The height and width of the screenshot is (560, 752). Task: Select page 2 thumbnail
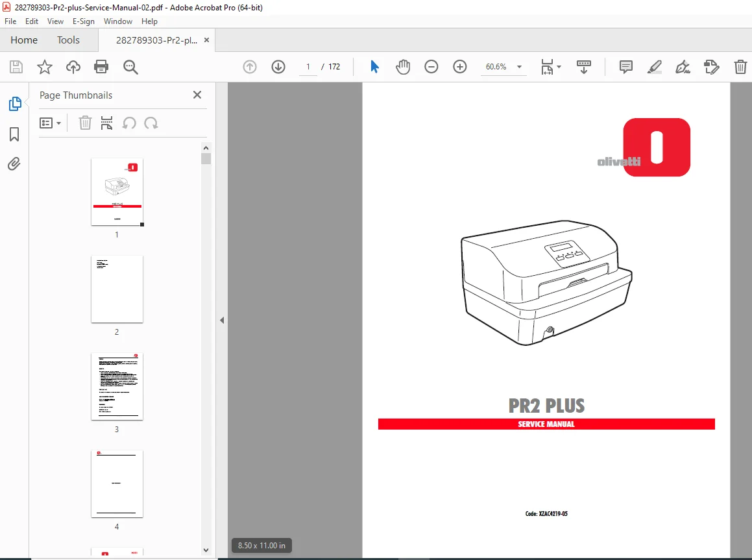tap(117, 289)
